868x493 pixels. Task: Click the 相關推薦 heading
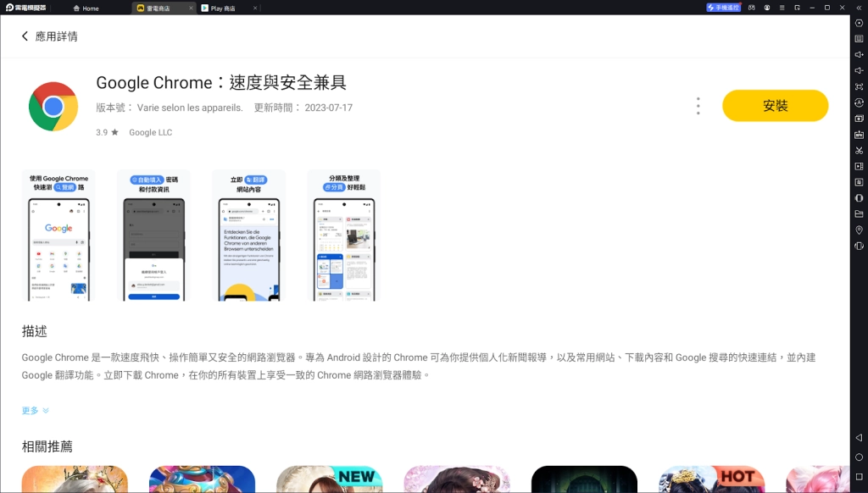tap(47, 446)
